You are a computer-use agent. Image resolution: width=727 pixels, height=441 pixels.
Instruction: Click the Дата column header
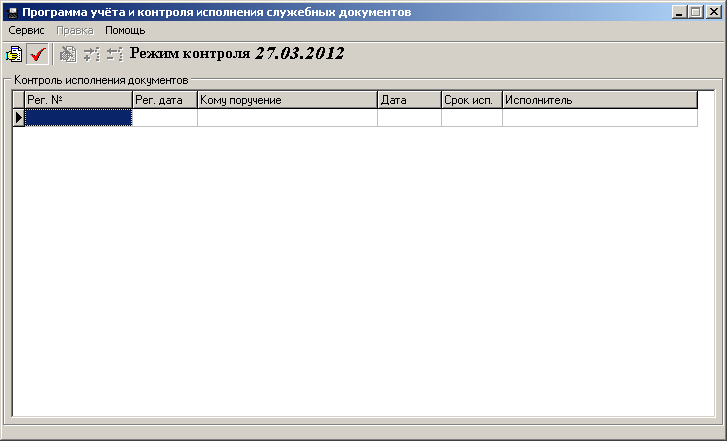(x=409, y=100)
